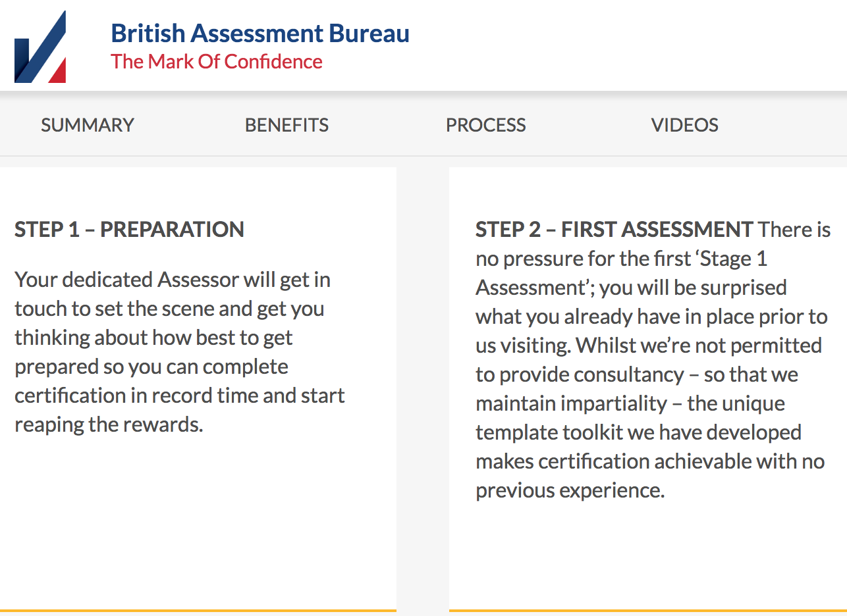This screenshot has height=616, width=847.
Task: Go to the VIDEOS tab
Action: (x=685, y=125)
